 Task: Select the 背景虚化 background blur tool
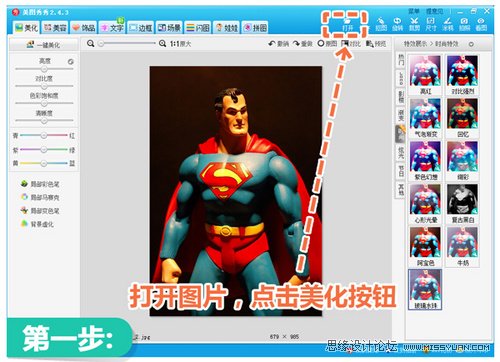[x=37, y=224]
